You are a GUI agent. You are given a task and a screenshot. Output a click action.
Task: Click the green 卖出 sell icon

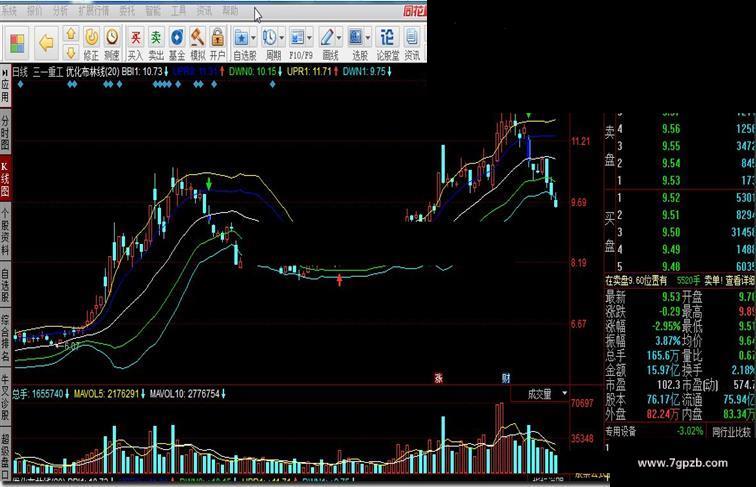coord(156,37)
